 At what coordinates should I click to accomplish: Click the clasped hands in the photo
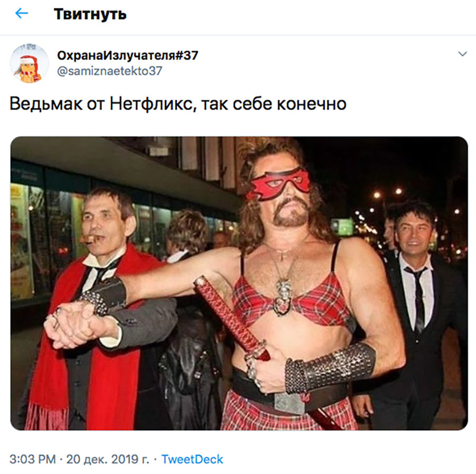pos(76,325)
